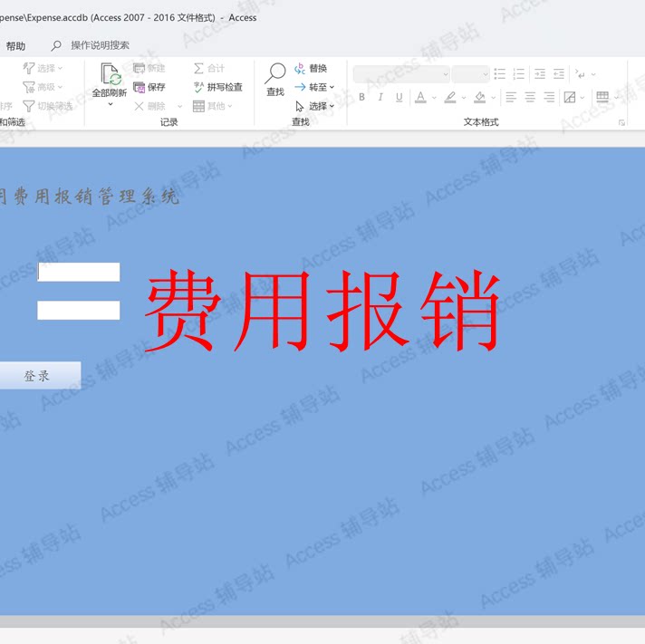Viewport: 645px width, 644px height.
Task: Toggle Underline formatting
Action: coord(399,97)
